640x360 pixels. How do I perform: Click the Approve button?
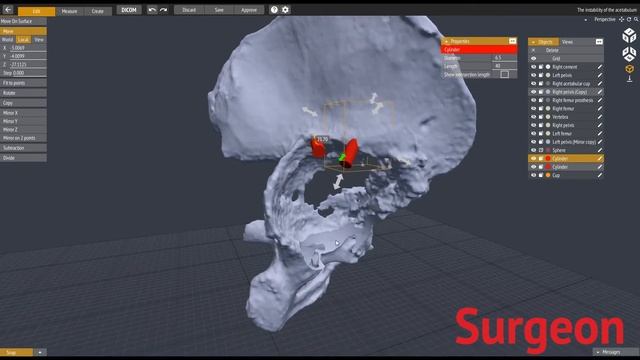[249, 10]
